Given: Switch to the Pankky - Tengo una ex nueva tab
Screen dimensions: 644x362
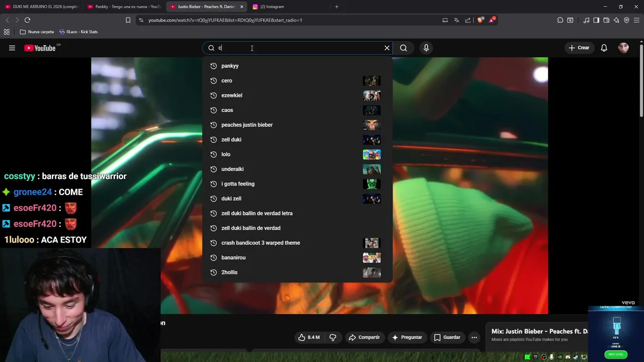Looking at the screenshot, I should [124, 7].
